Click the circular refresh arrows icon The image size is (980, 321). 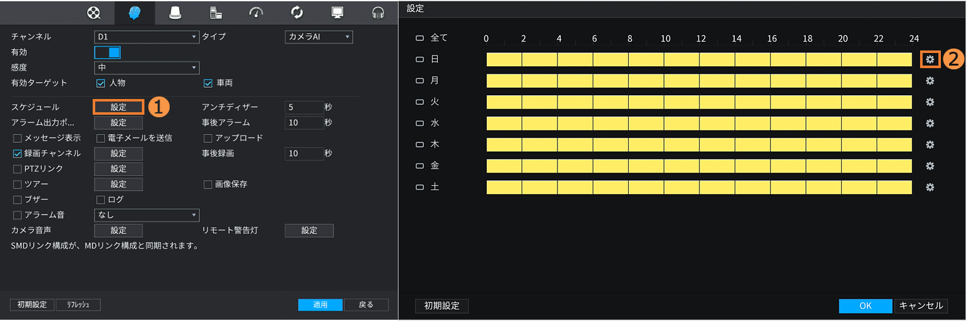[x=297, y=13]
